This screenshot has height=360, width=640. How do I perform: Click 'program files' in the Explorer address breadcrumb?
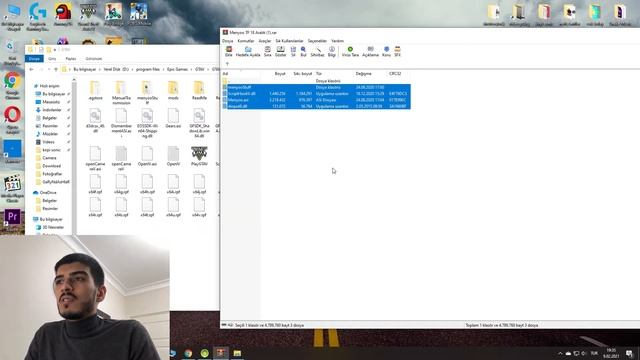click(148, 69)
